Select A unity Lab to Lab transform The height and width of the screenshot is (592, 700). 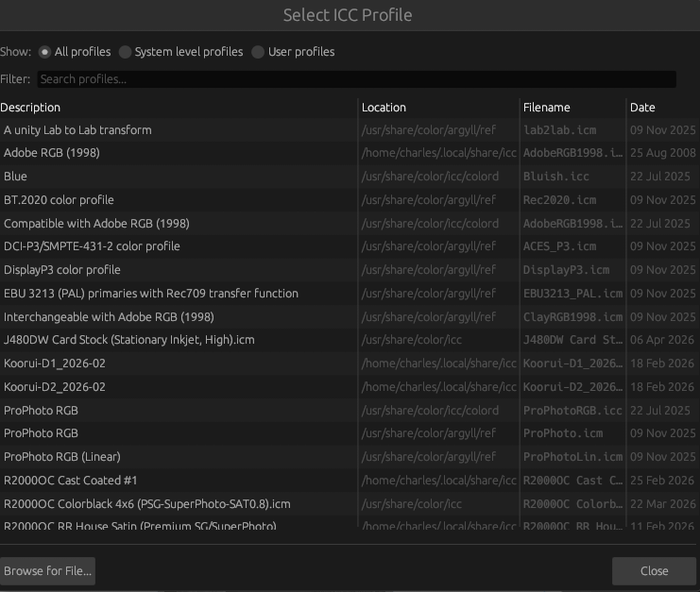coord(77,130)
